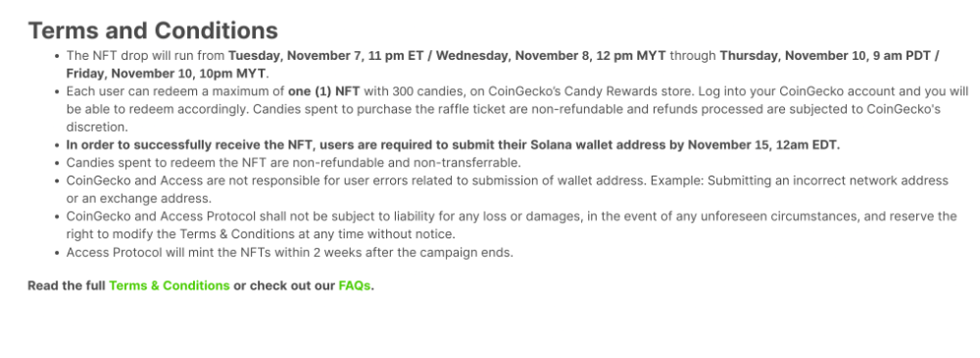
Task: Click the bold 'Thursday, November 10, 9 am PDT' text
Action: pyautogui.click(x=825, y=56)
